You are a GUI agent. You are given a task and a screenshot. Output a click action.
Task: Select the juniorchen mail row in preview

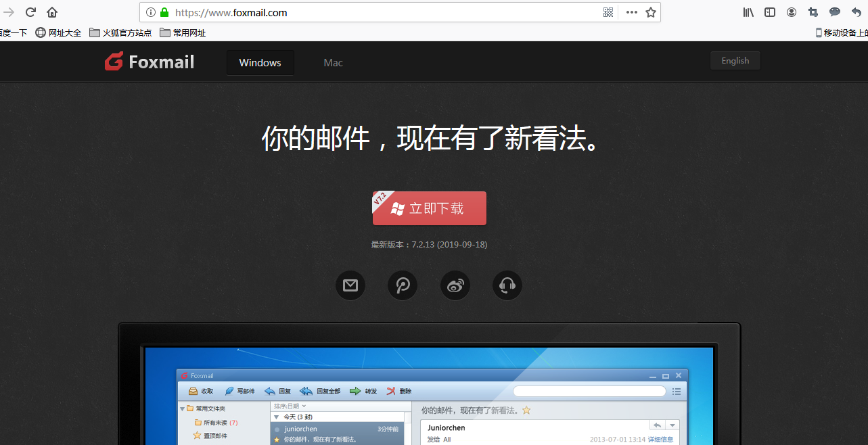337,434
